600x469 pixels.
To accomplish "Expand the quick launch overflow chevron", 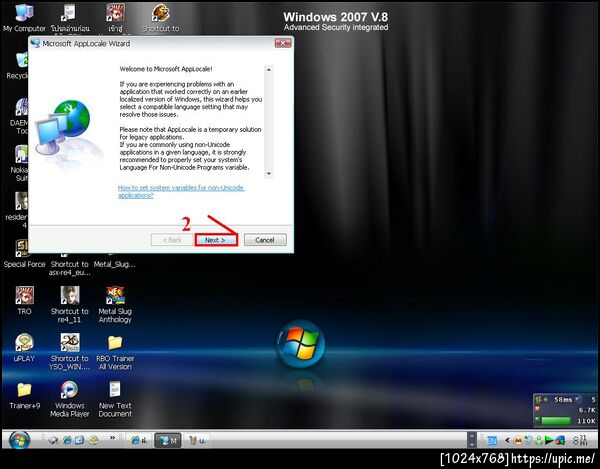I will point(112,438).
